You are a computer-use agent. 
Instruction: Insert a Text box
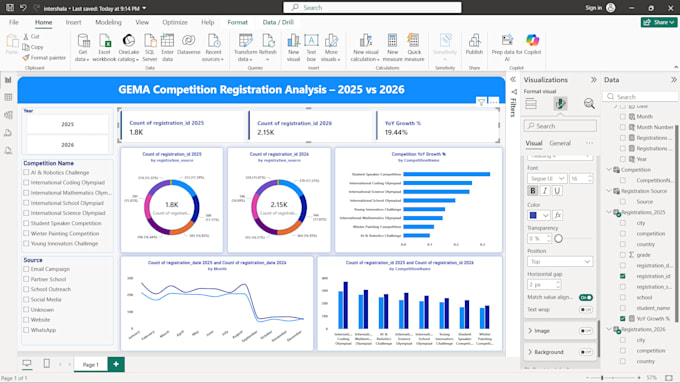pos(311,47)
